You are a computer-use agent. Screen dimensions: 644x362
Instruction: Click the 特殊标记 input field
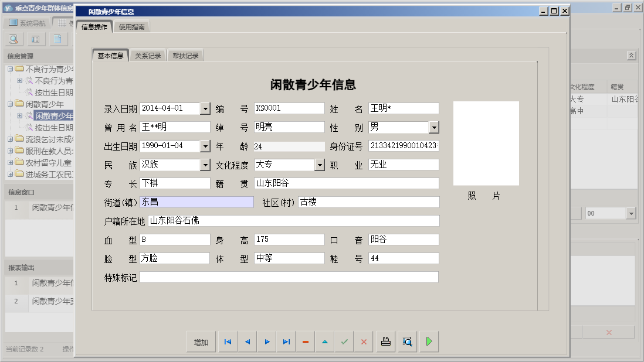(287, 277)
